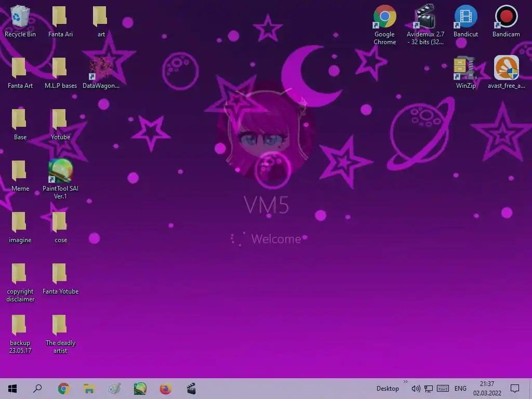Image resolution: width=532 pixels, height=399 pixels.
Task: Open the paint palette taskbar app
Action: coord(114,389)
